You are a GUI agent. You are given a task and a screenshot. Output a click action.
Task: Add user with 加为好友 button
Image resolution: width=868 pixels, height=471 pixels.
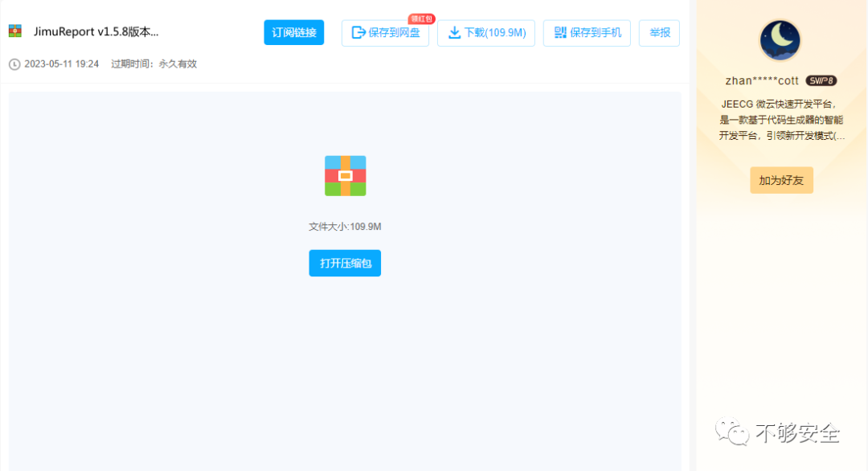[x=781, y=180]
